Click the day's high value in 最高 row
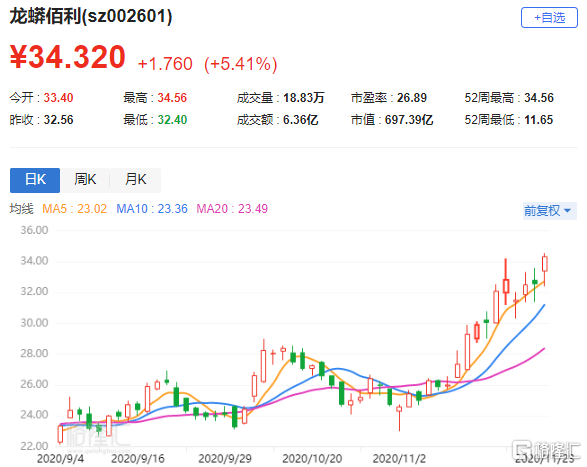This screenshot has height=467, width=587. pyautogui.click(x=172, y=98)
